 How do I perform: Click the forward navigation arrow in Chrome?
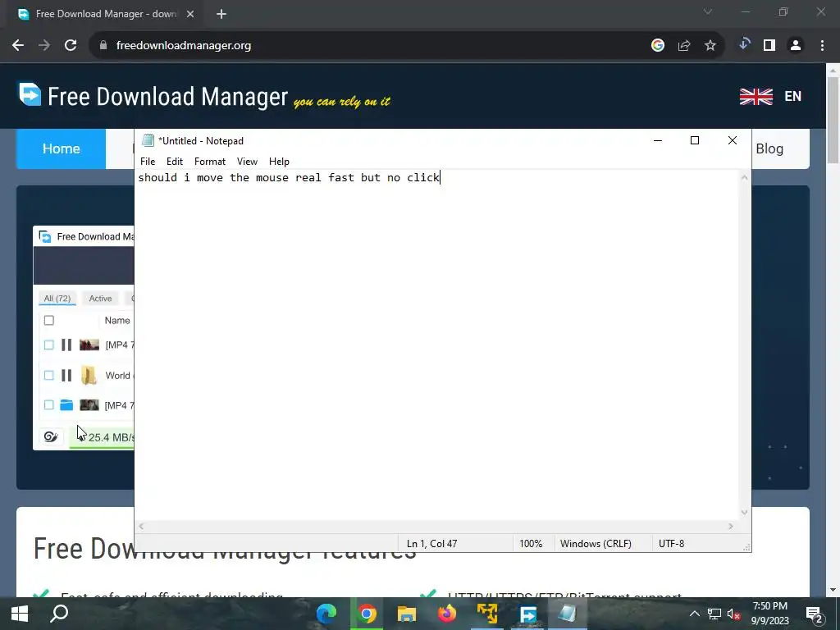point(44,46)
